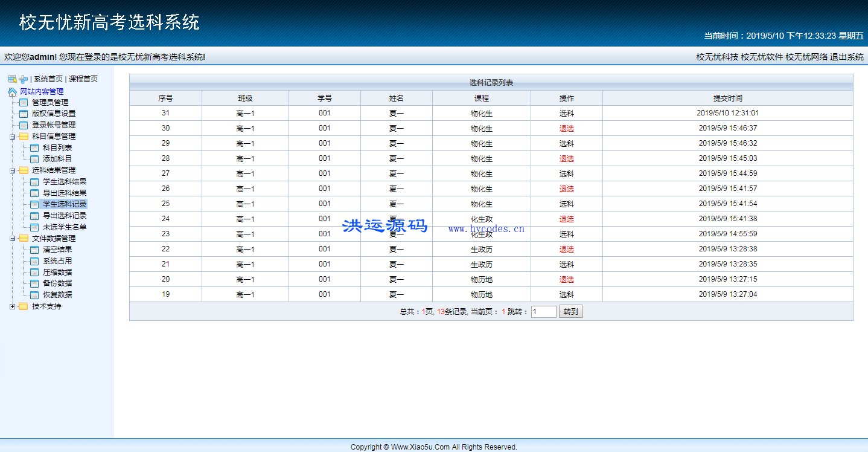Screen dimensions: 868x452
Task: Open 导出选科结果 page
Action: pos(65,193)
